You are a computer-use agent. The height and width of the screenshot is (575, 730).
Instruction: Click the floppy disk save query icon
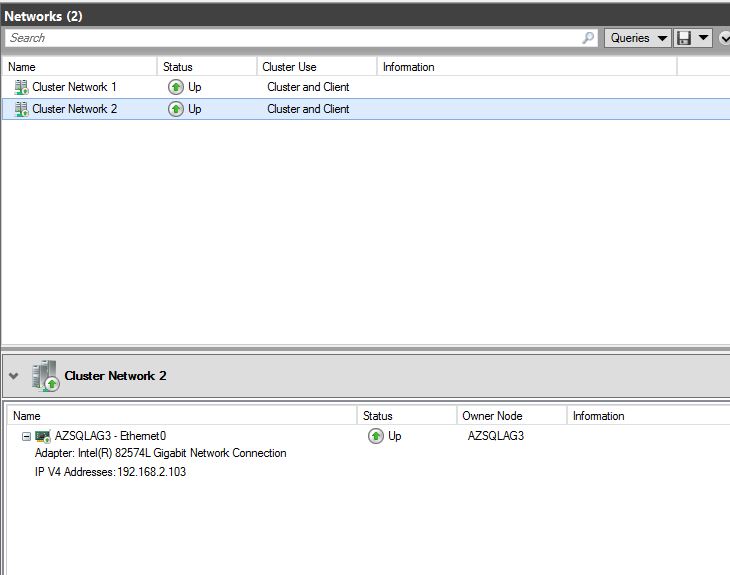[x=684, y=38]
